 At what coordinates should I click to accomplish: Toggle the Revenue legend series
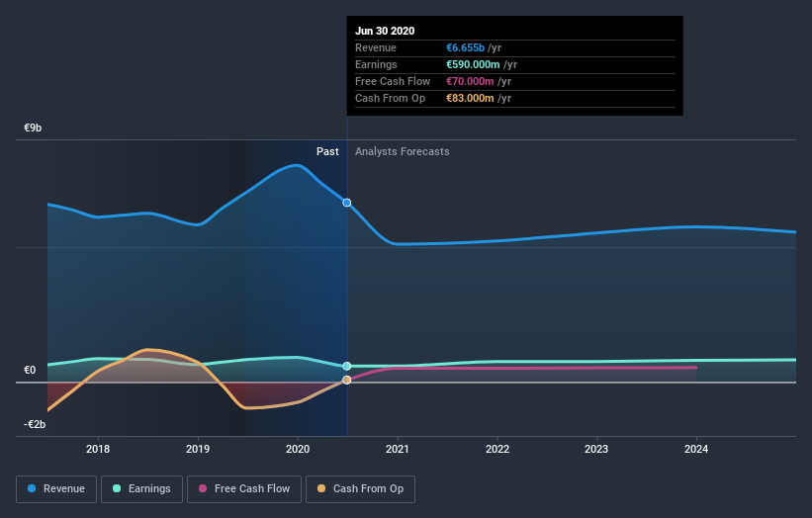tap(56, 489)
